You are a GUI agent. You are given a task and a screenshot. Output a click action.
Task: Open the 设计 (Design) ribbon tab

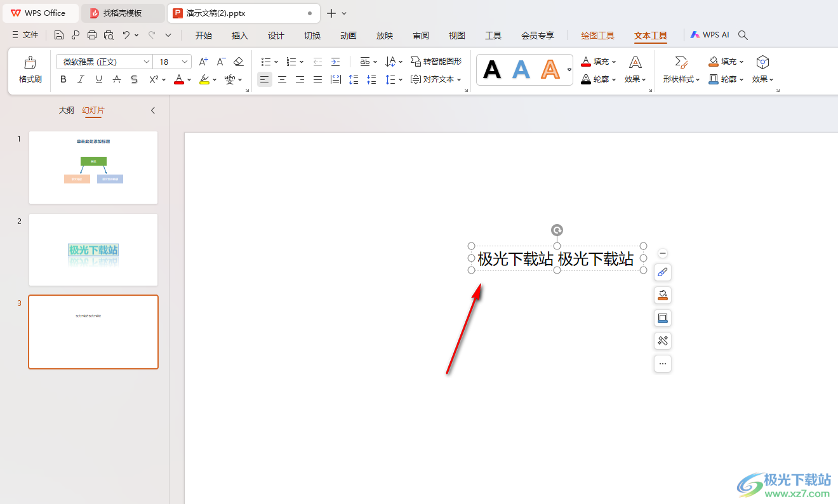pyautogui.click(x=276, y=36)
